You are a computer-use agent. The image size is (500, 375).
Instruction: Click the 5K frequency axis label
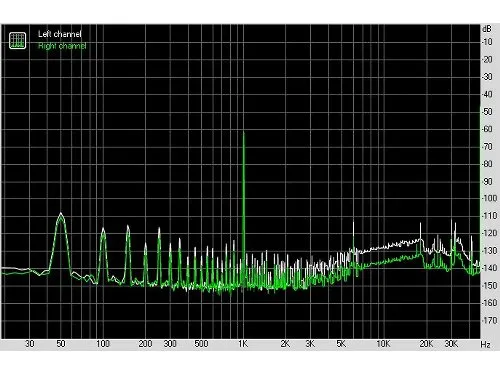point(341,344)
